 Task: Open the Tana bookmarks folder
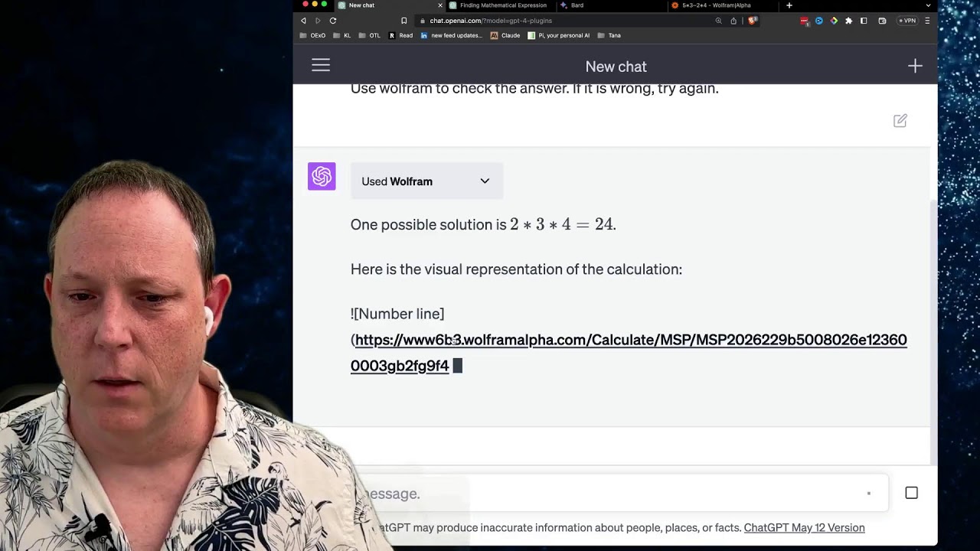tap(609, 35)
